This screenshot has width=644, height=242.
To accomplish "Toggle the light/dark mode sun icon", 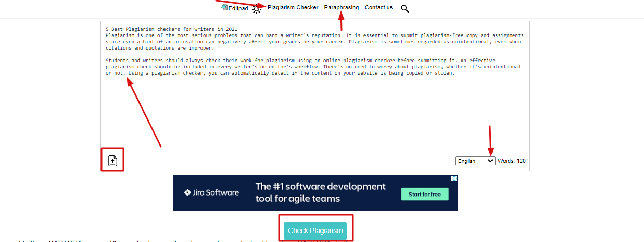I will point(257,9).
